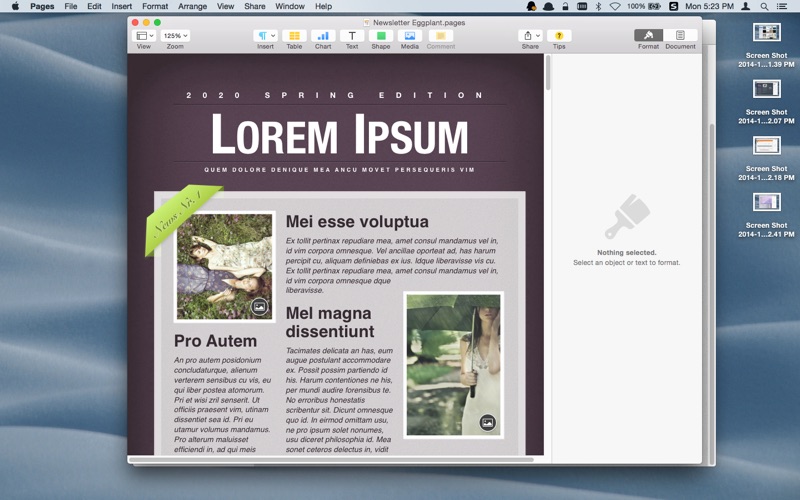Open the Screen Shot 2014-1...1.39 PM desktop file
This screenshot has height=500, width=800.
[x=766, y=45]
